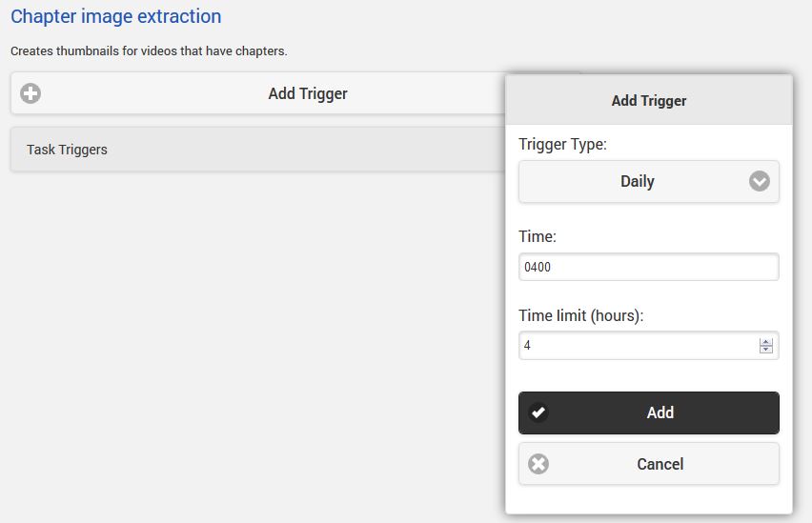Click the chevron arrow on the Daily selector
The image size is (812, 523).
tap(759, 181)
